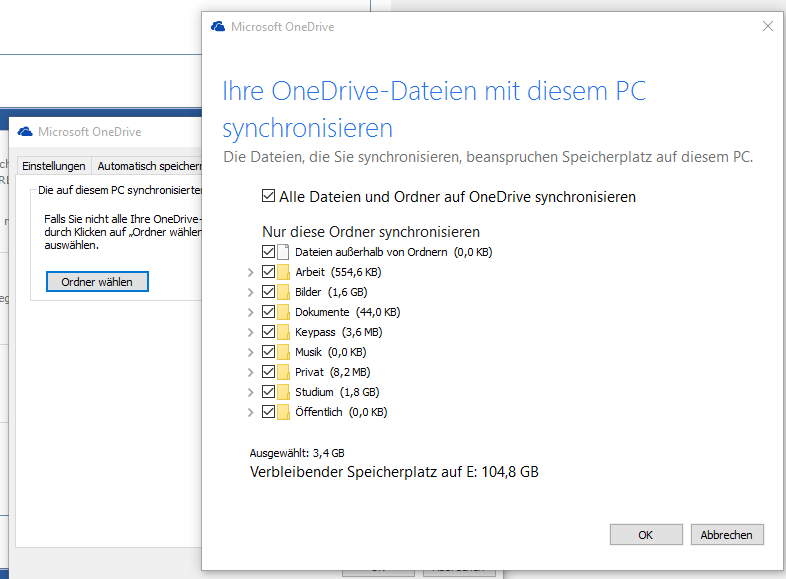Uncheck the Privat folder checkbox
Viewport: 786px width, 579px height.
pos(268,372)
